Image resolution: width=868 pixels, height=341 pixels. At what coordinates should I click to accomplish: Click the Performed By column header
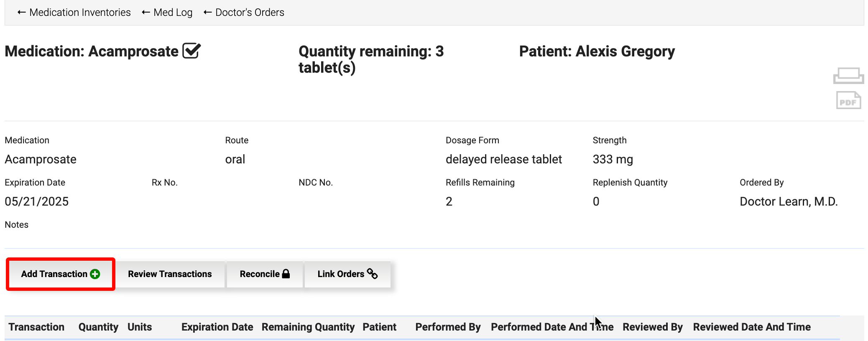[x=448, y=327]
